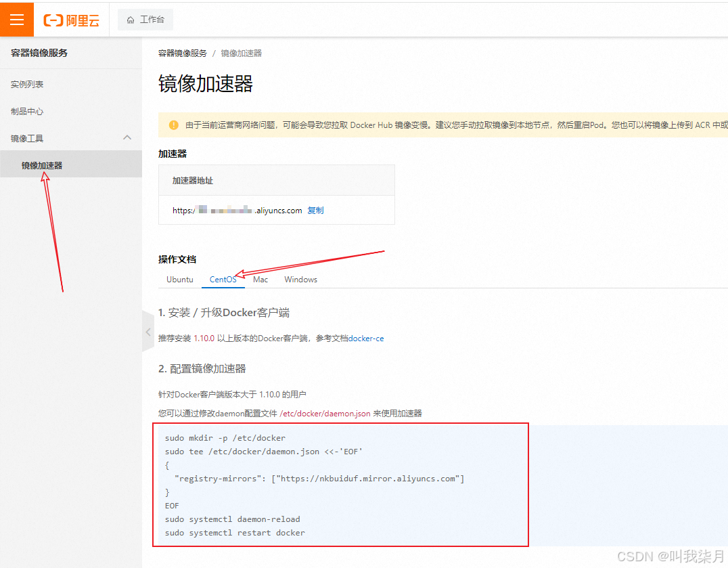Click the 'sudo mkdir -p /etc/docker' line
Image resolution: width=728 pixels, height=568 pixels.
pyautogui.click(x=225, y=438)
